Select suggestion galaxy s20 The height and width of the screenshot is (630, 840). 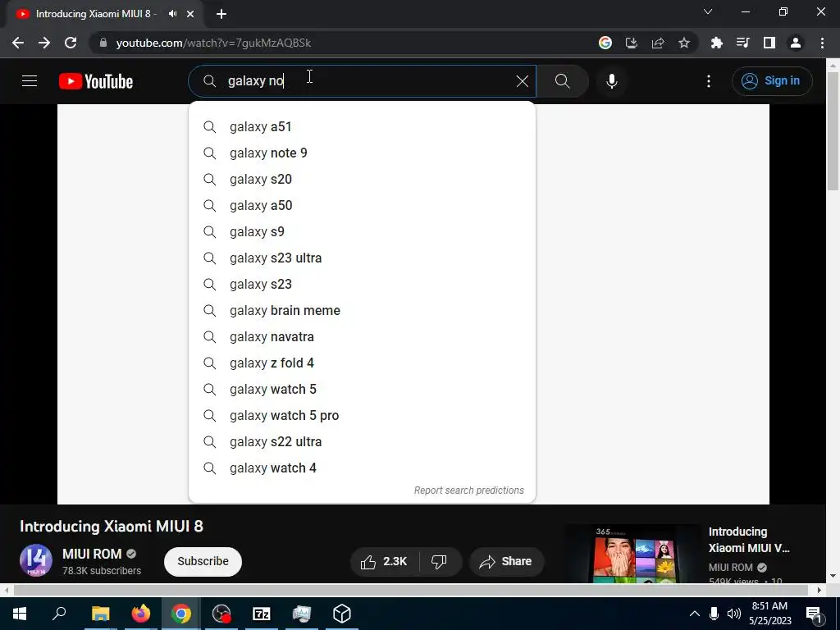point(362,180)
